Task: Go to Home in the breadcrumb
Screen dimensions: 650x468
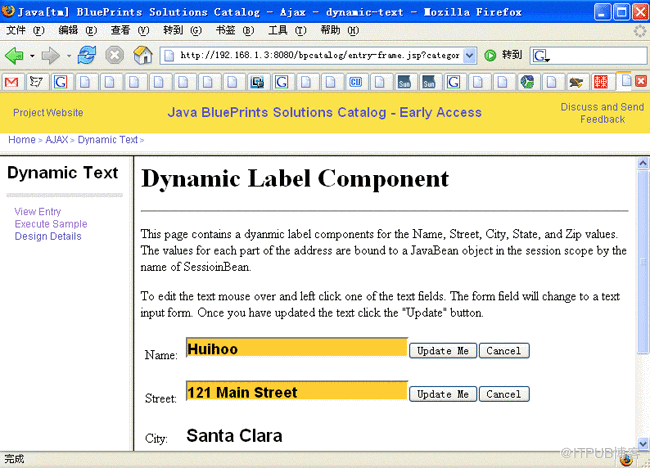Action: 22,140
